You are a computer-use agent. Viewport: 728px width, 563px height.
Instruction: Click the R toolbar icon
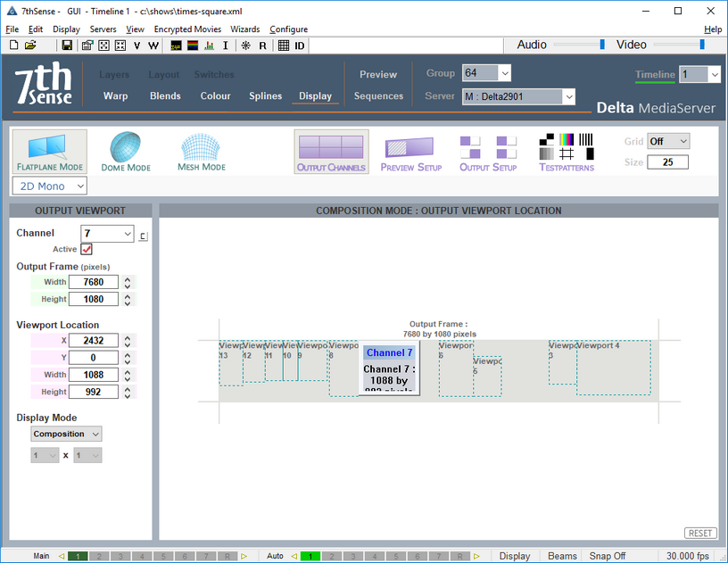(x=263, y=46)
